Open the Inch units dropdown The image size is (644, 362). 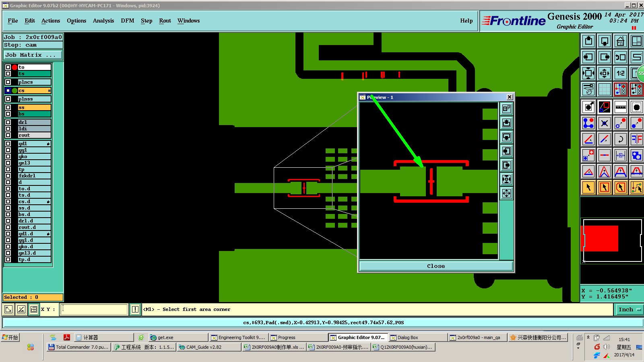coord(629,309)
